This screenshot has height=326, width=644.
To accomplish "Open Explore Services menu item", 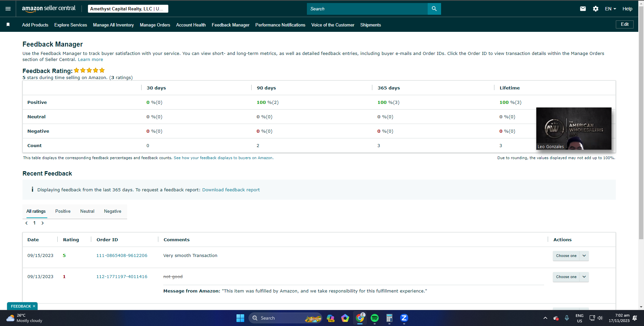I will pyautogui.click(x=70, y=25).
